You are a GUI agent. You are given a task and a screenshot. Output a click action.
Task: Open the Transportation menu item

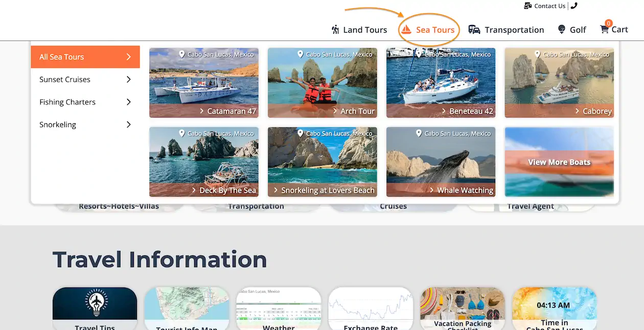click(x=514, y=30)
